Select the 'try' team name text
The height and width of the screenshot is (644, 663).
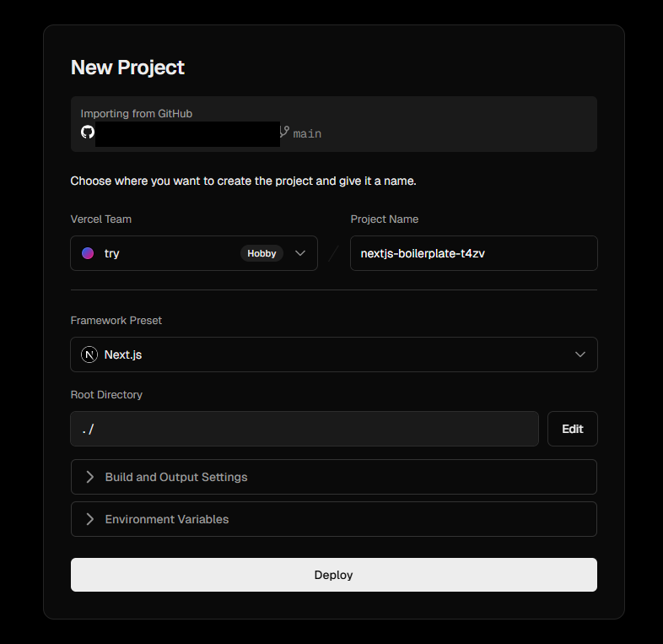click(112, 253)
